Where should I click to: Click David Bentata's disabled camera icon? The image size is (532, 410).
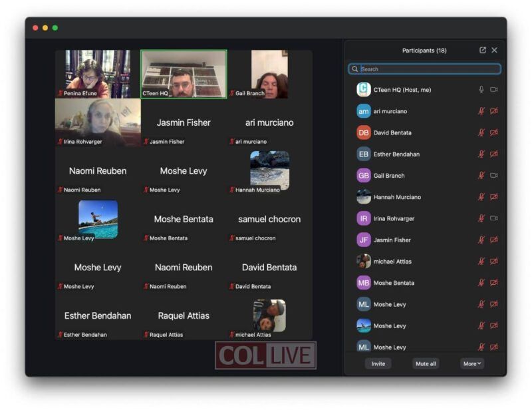click(494, 132)
